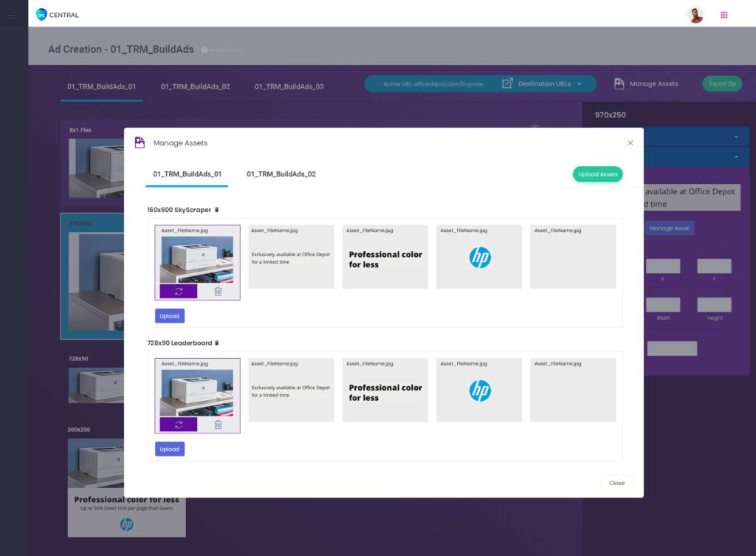Switch to 01_TRM_BuildAds_02 tab in dialog
The width and height of the screenshot is (756, 556).
[281, 174]
